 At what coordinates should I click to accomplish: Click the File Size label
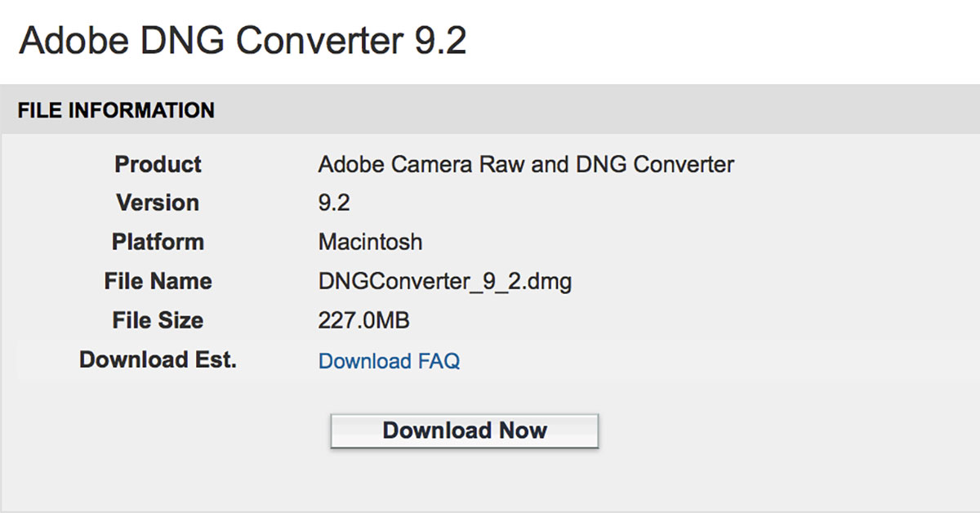158,320
